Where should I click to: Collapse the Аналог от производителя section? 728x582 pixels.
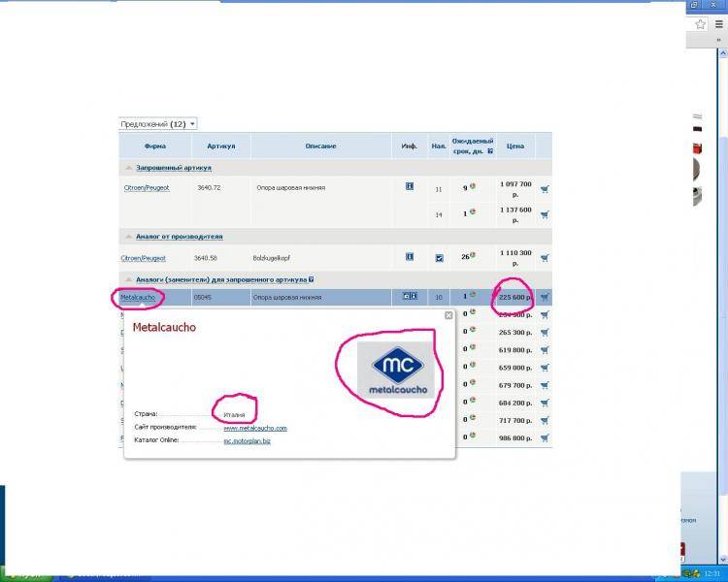129,237
